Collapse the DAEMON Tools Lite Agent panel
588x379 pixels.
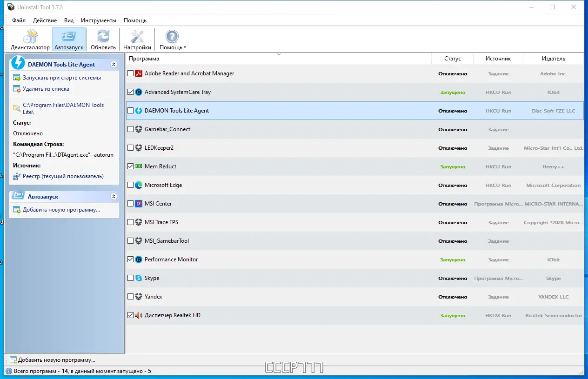(114, 65)
